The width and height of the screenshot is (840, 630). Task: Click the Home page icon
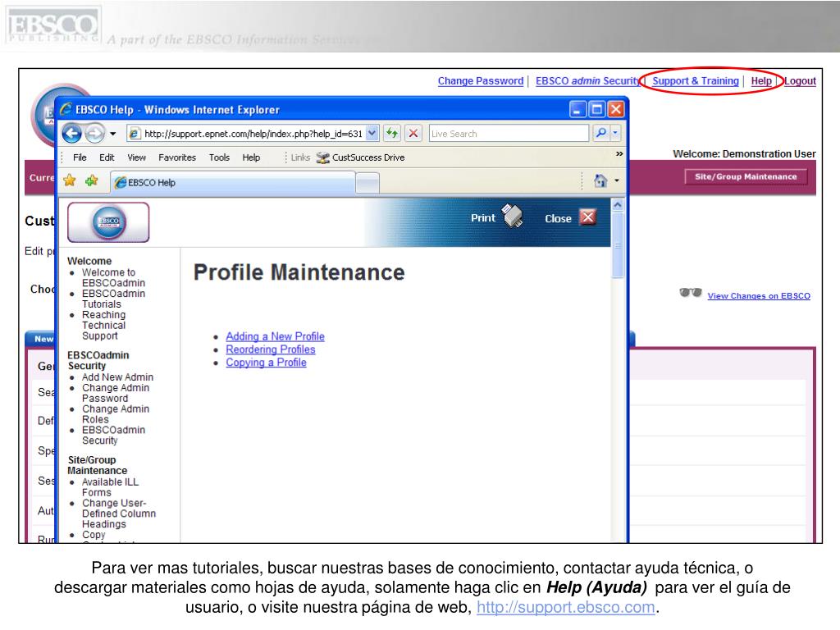tap(600, 181)
